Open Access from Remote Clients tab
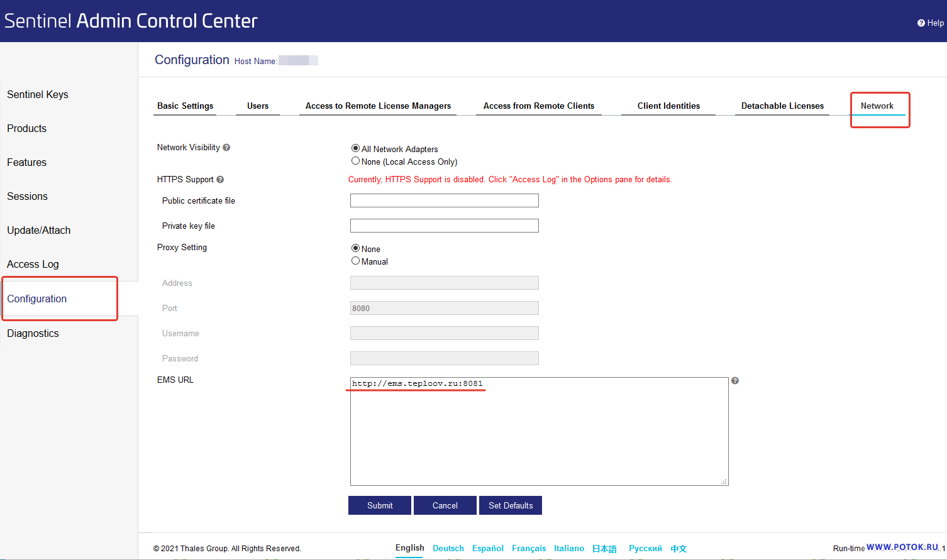This screenshot has width=947, height=560. (539, 106)
